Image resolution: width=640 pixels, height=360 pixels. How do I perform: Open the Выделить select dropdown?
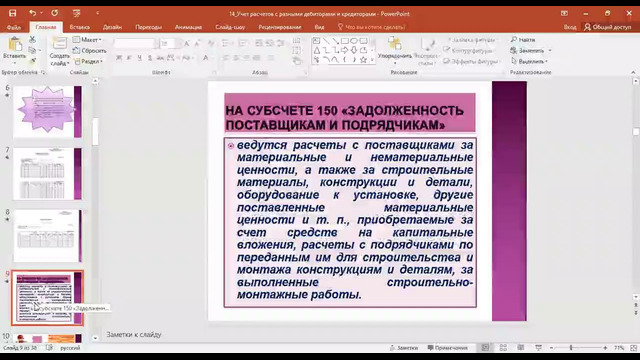point(529,61)
